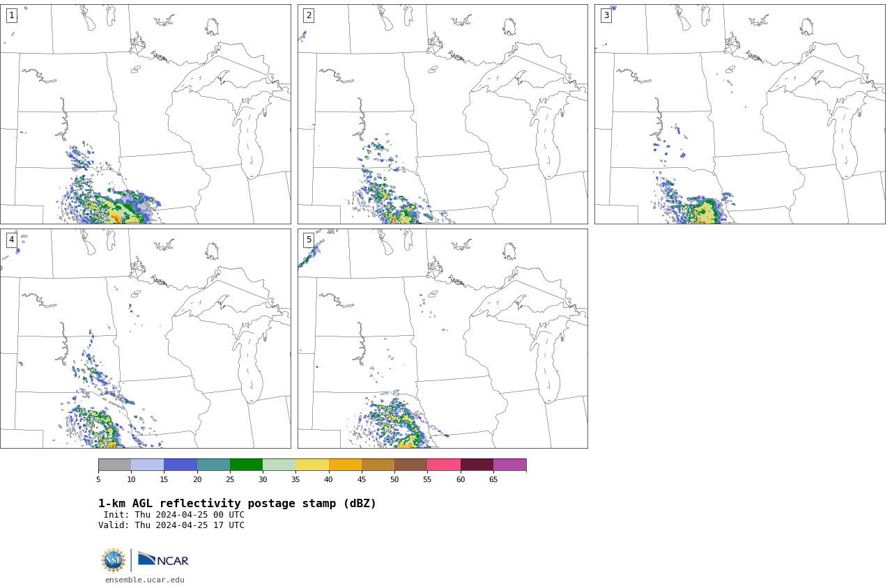Click the boxed number label 4

pos(12,240)
